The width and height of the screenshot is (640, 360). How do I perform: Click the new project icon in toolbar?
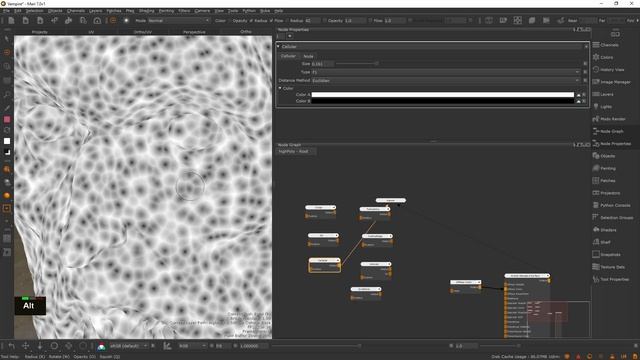[x=11, y=20]
